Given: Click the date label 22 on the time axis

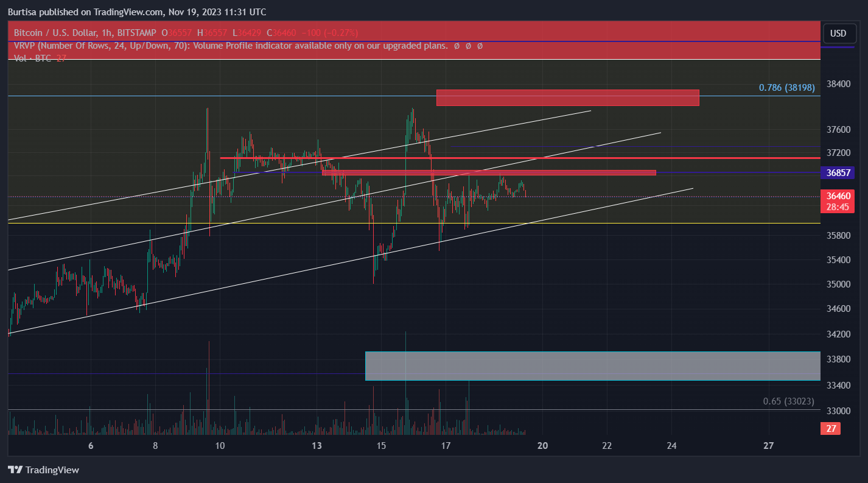Looking at the screenshot, I should (x=607, y=446).
